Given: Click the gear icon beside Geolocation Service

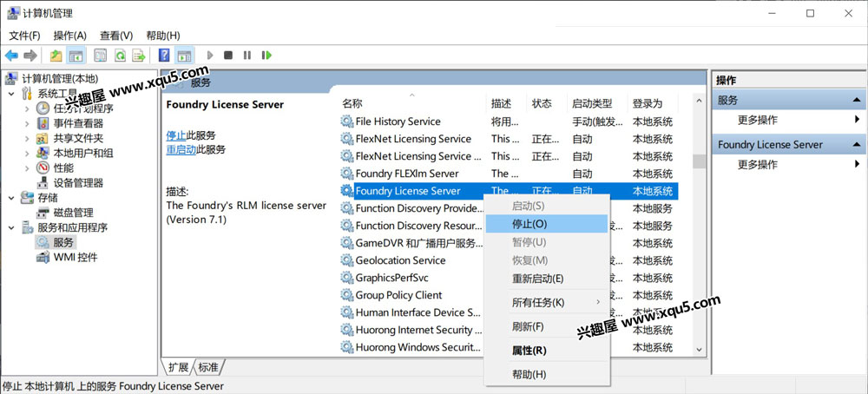Looking at the screenshot, I should coord(346,260).
